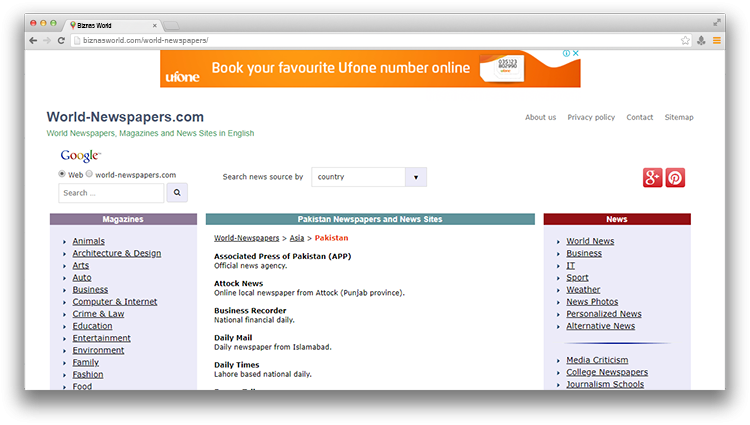Open the Business link under Magazines
The image size is (750, 425).
[x=90, y=290]
